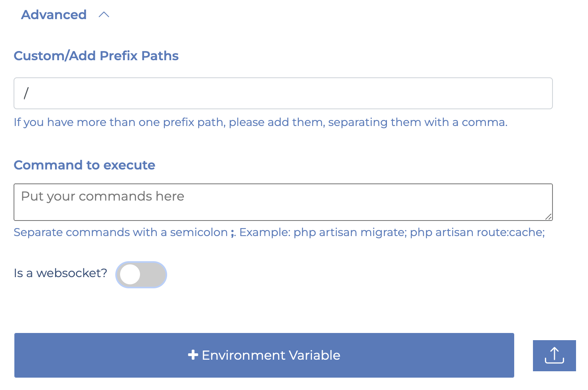The image size is (588, 390).
Task: Focus the Custom/Add Prefix Paths input
Action: (283, 93)
